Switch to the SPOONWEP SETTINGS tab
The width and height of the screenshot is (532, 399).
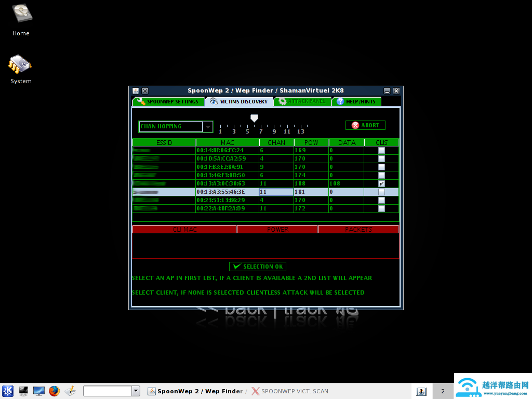pyautogui.click(x=168, y=101)
